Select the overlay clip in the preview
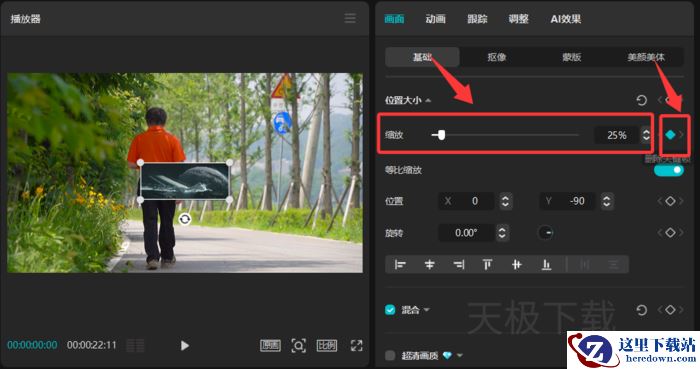Viewport: 700px width, 369px height. point(185,181)
